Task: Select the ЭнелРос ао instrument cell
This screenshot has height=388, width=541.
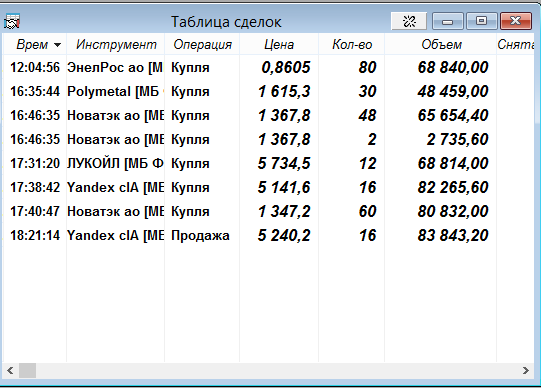Action: coord(115,67)
